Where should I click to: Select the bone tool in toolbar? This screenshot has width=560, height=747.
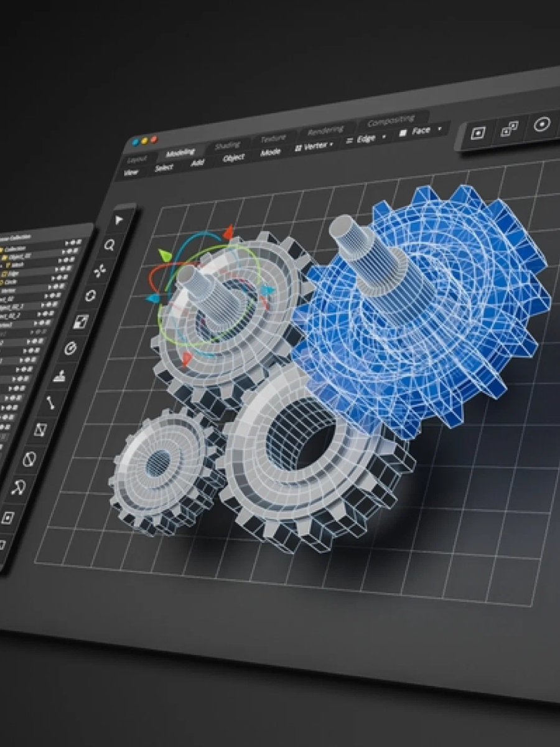[50, 403]
